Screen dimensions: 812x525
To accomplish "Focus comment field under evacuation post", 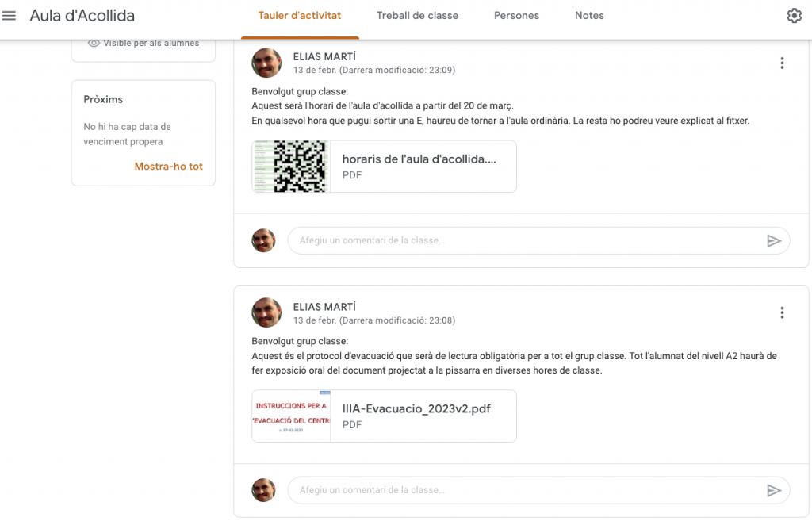I will point(523,491).
